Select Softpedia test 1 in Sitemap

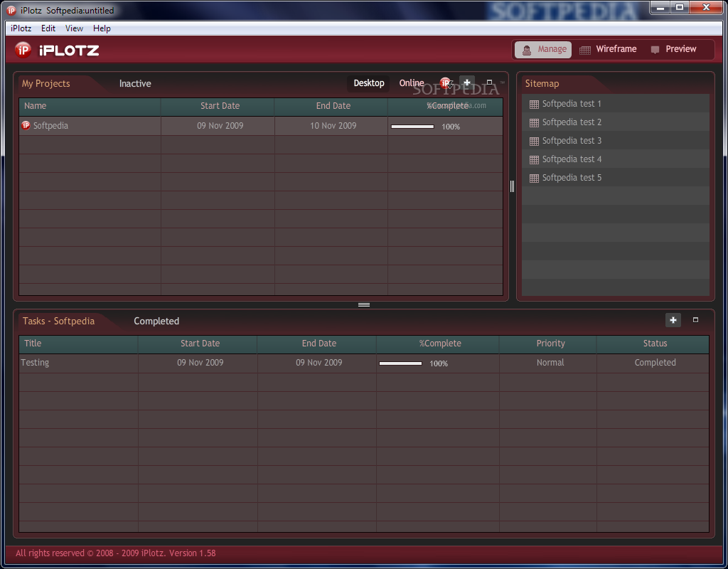tap(572, 104)
